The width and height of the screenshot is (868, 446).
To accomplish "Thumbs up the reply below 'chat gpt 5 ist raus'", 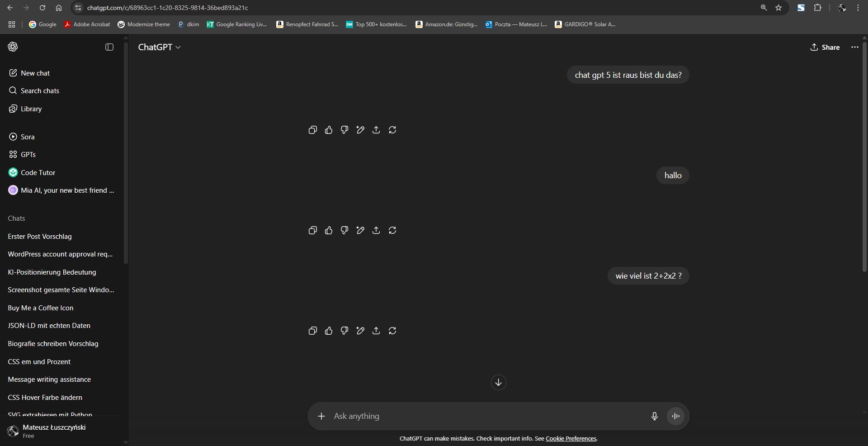I will pos(329,130).
